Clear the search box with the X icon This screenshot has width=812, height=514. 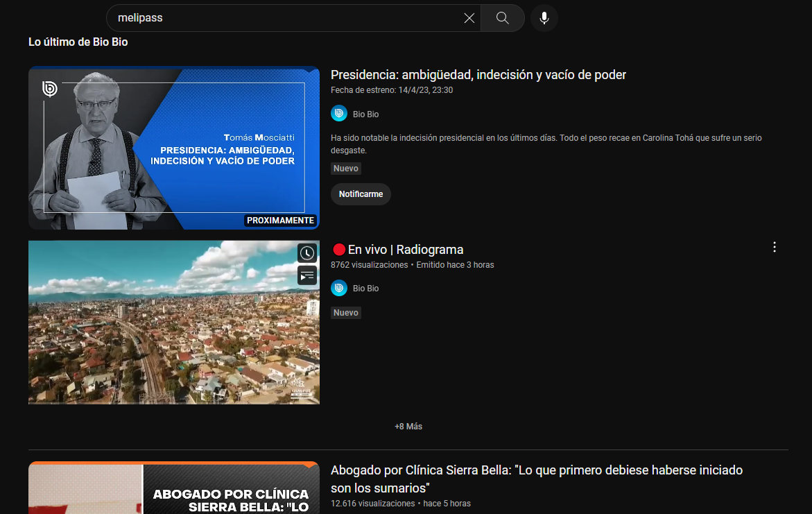point(469,18)
